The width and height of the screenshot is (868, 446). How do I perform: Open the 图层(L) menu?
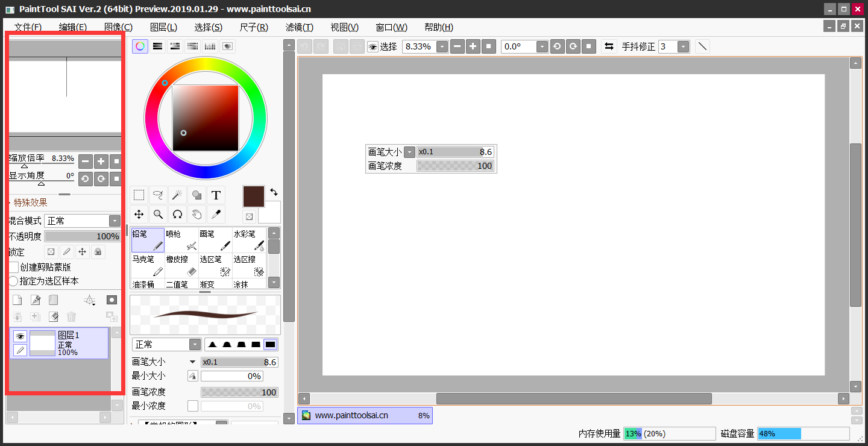pos(163,27)
